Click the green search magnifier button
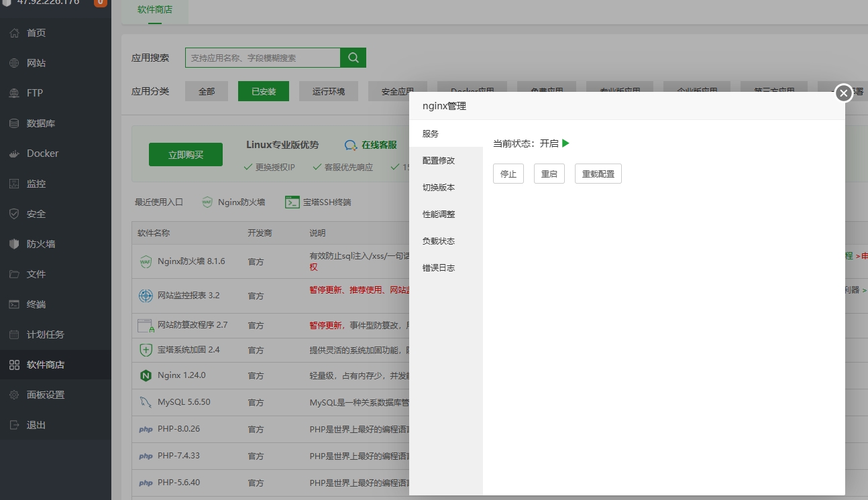 [354, 58]
